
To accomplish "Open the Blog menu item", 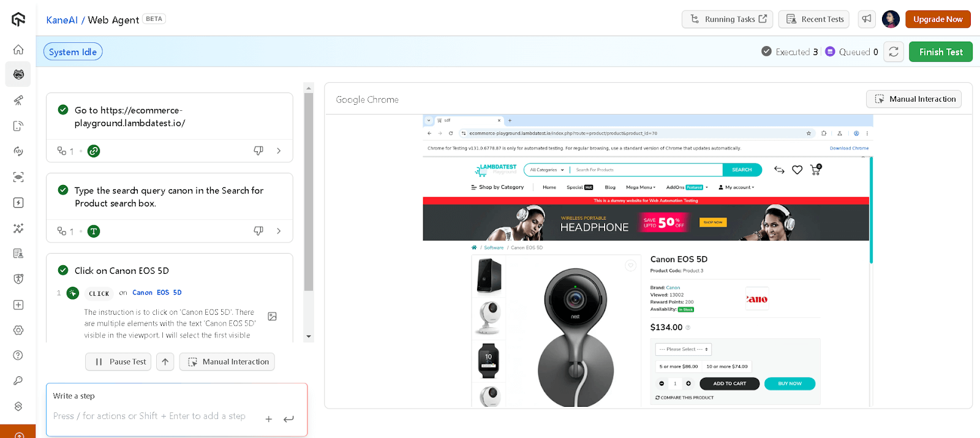I will point(610,187).
